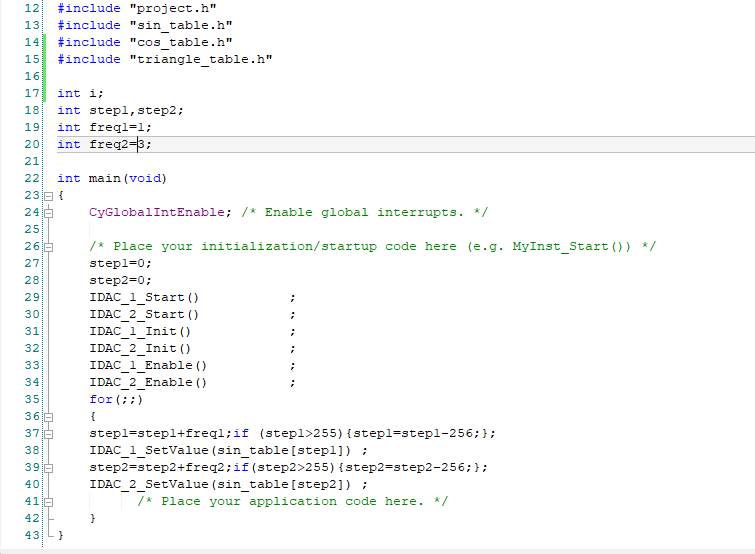Toggle the fold marker at line 37
755x554 pixels.
(x=48, y=434)
